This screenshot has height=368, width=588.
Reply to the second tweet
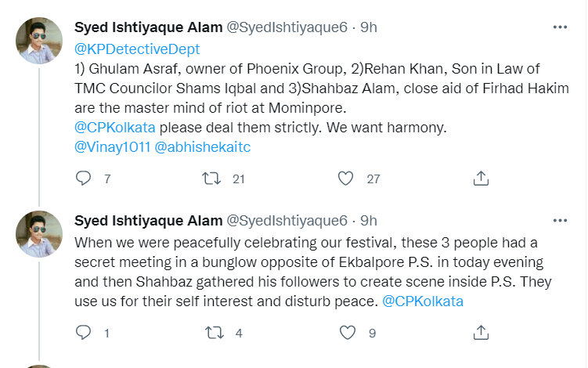pyautogui.click(x=83, y=333)
